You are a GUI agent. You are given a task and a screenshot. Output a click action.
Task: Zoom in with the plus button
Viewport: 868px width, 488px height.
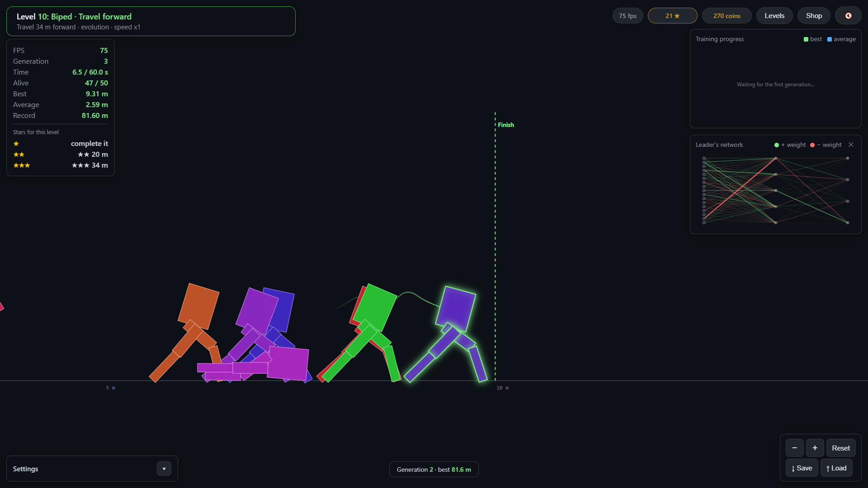[815, 448]
